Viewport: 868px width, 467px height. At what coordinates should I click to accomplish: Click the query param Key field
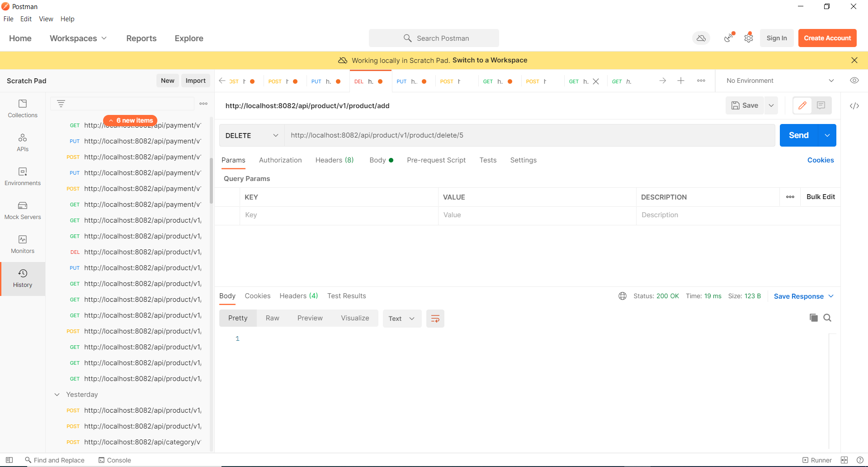(x=339, y=215)
